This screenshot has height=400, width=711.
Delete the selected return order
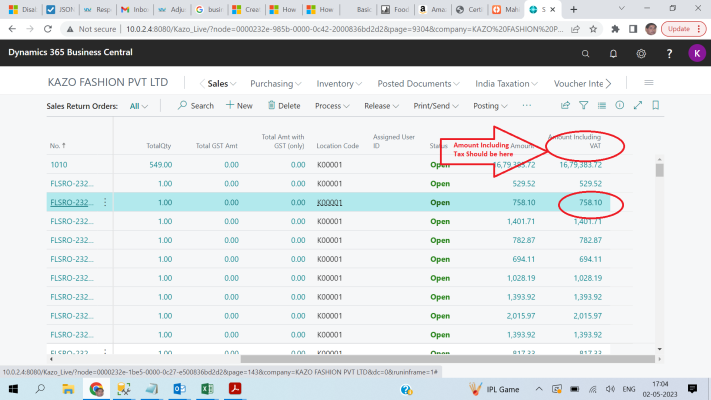(284, 106)
